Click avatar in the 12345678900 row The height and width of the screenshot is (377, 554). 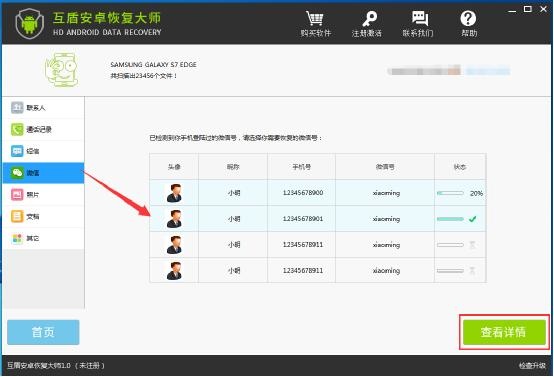click(174, 193)
